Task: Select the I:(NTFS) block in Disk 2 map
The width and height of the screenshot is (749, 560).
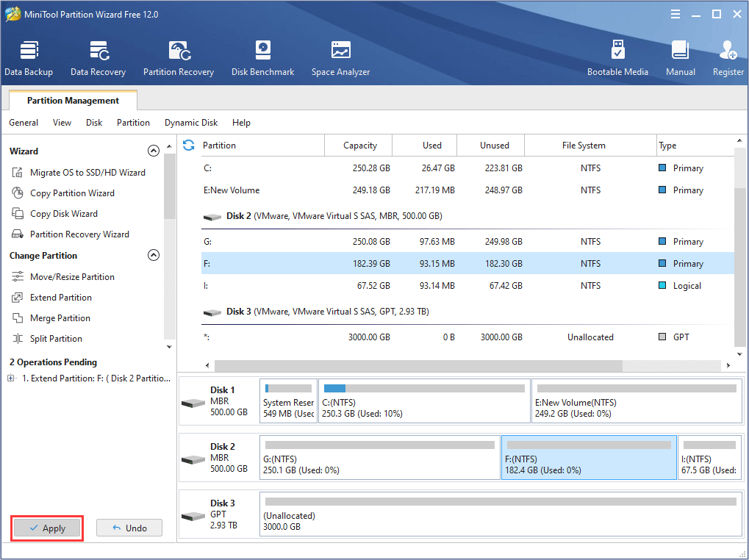Action: tap(709, 457)
